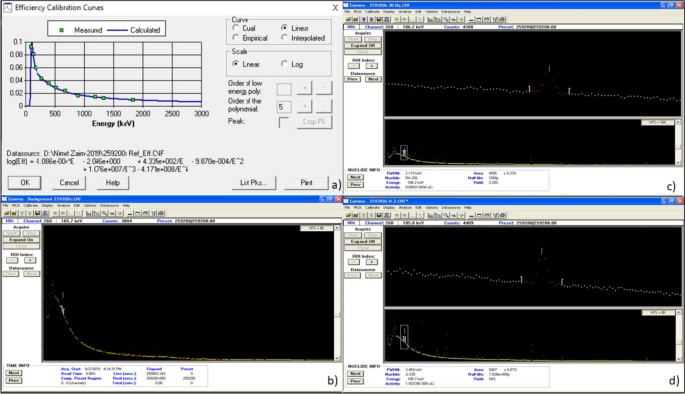This screenshot has height=394, width=685.
Task: Click Nuclide Info Next in 30 Bq window
Action: pyautogui.click(x=355, y=177)
